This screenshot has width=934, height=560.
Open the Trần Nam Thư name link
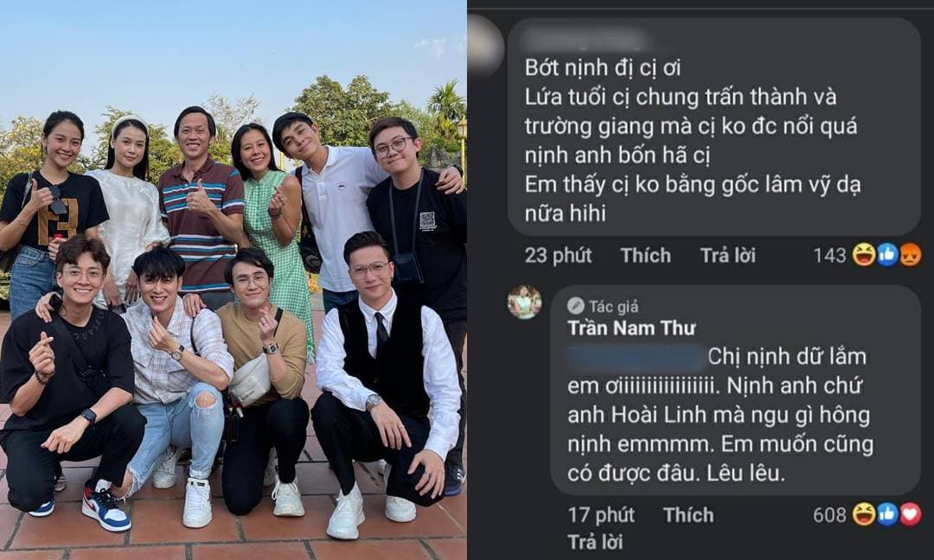[x=631, y=328]
